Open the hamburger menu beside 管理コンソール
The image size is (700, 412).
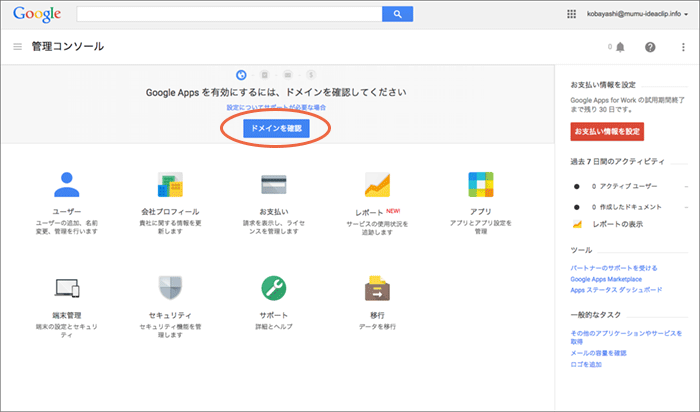tap(17, 46)
